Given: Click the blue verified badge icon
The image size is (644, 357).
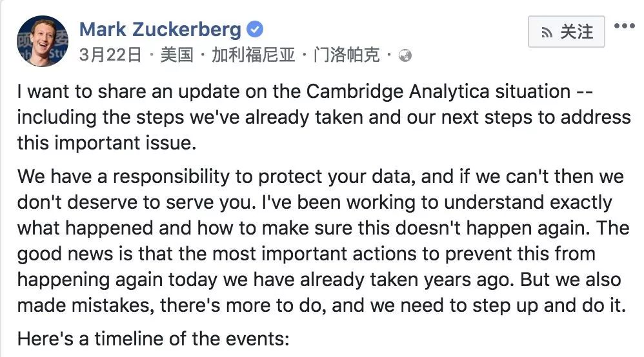Looking at the screenshot, I should [x=256, y=30].
